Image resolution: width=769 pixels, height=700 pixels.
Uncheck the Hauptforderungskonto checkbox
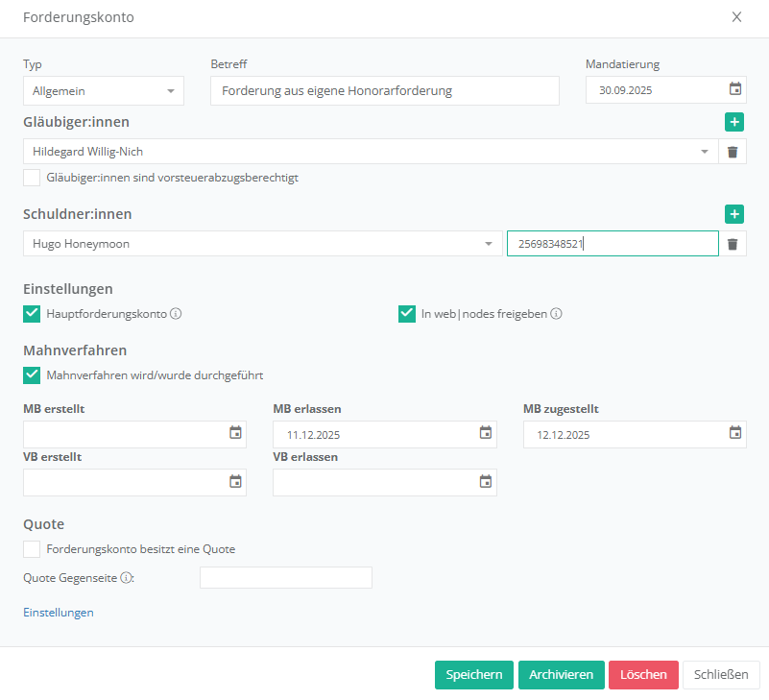32,314
